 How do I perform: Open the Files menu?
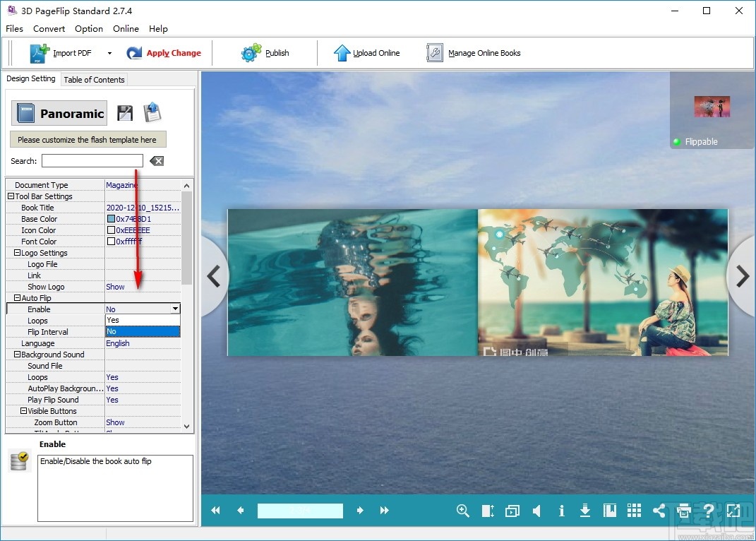(x=14, y=28)
